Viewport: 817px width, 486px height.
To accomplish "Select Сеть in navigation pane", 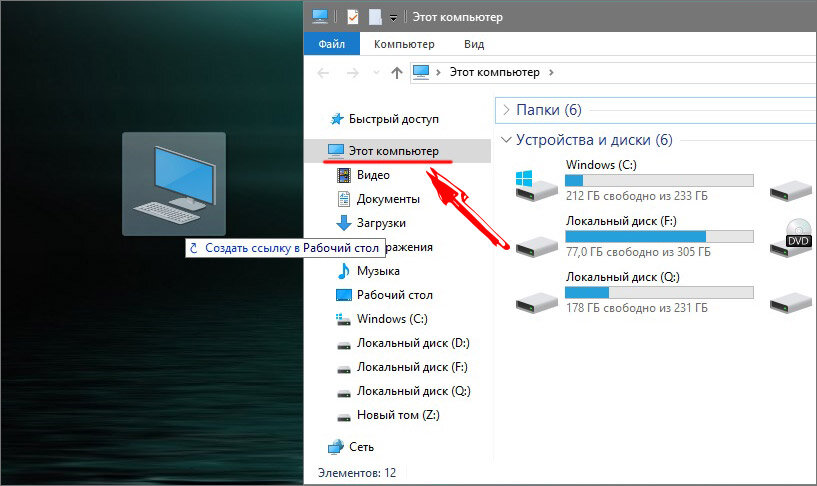I will click(x=361, y=447).
